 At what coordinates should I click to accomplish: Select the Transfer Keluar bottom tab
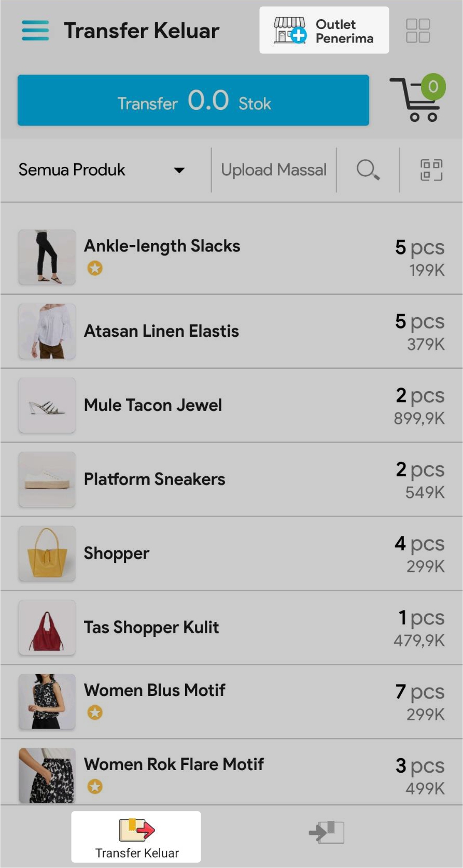(136, 836)
